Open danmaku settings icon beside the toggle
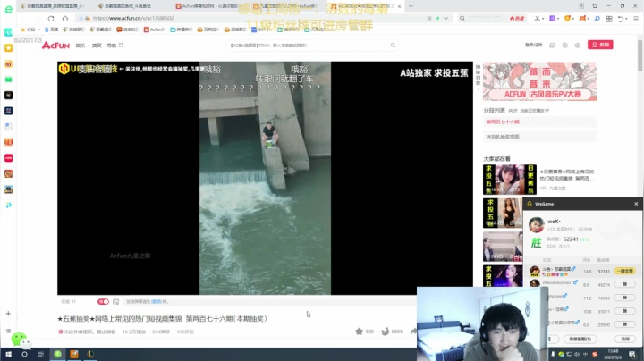The image size is (644, 361). tap(115, 301)
